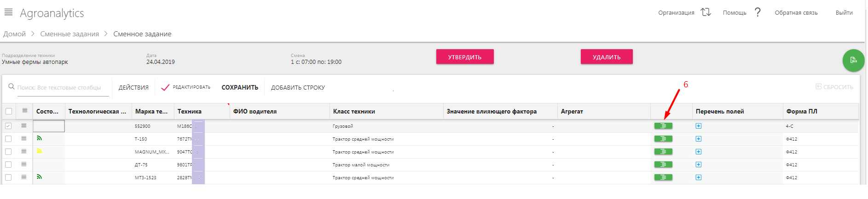Uncheck the checkbox of the 552900 row
868x199 pixels.
8,126
